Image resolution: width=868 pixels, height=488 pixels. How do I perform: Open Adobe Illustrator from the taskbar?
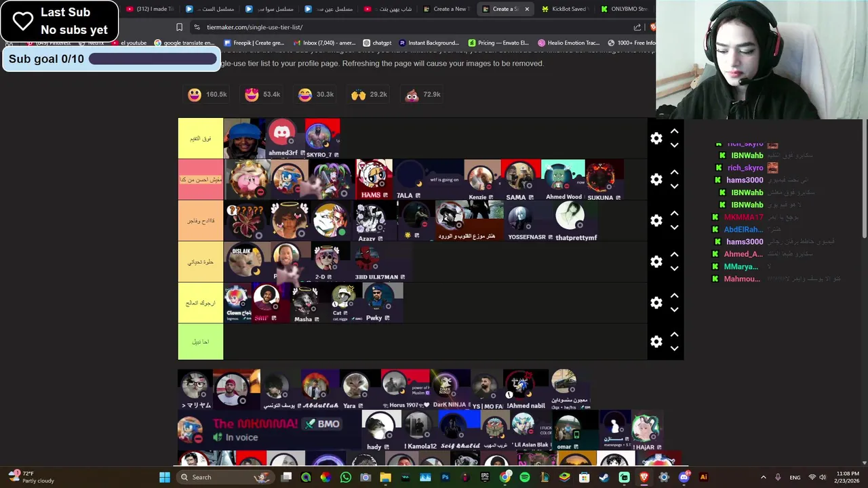click(703, 477)
